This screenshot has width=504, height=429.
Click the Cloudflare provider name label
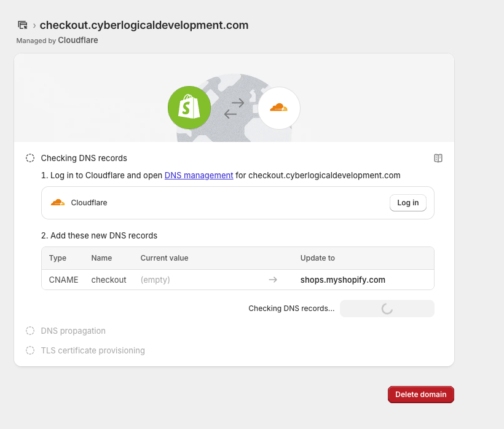[89, 203]
